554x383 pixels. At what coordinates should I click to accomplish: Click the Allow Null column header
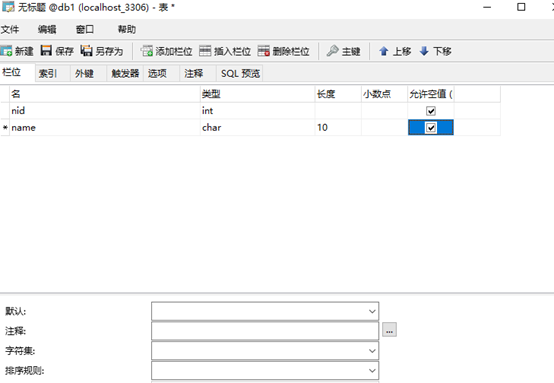coord(431,94)
